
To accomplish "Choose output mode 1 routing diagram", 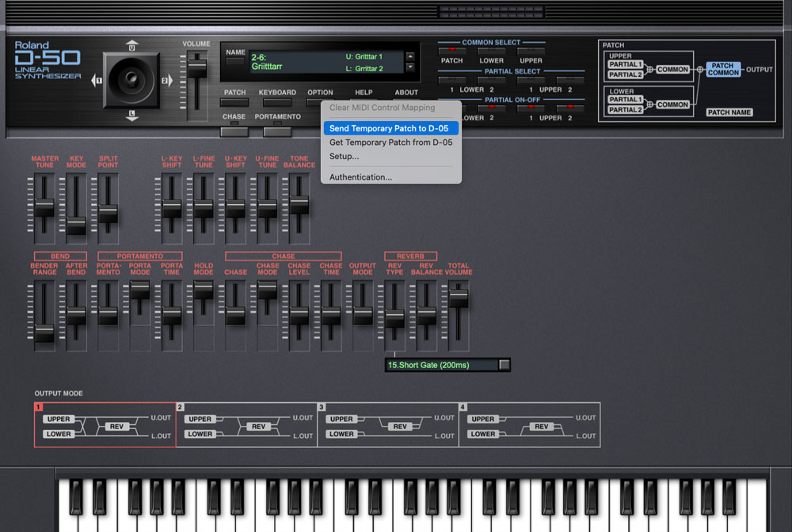I will pos(105,425).
